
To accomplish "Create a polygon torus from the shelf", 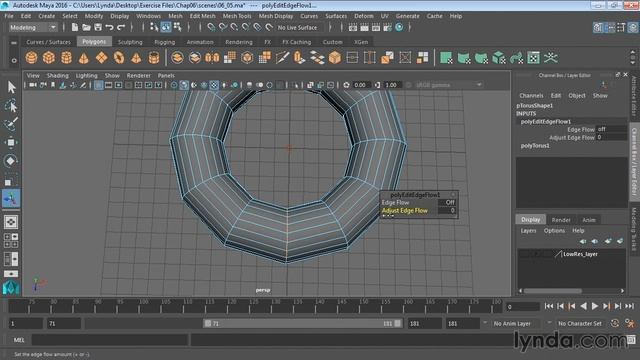I will [119, 58].
